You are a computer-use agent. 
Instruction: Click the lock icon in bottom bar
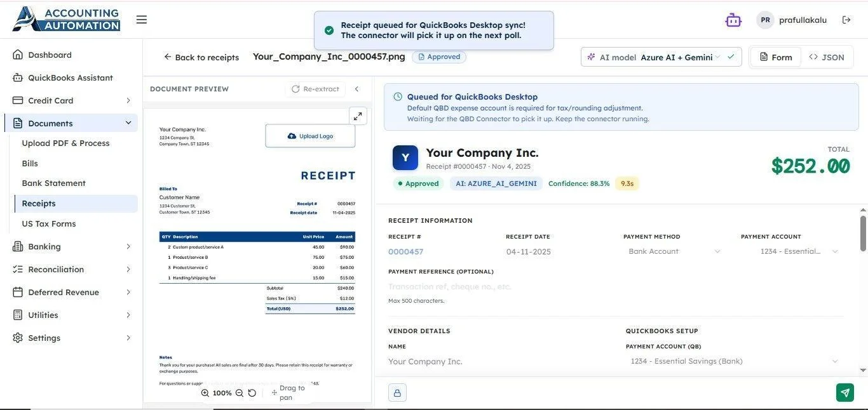pos(397,393)
